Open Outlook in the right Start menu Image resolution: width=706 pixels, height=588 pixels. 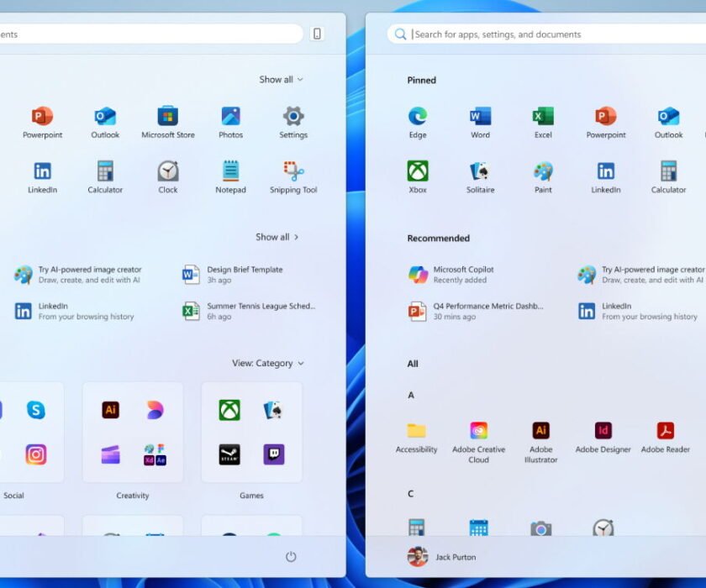click(x=669, y=122)
